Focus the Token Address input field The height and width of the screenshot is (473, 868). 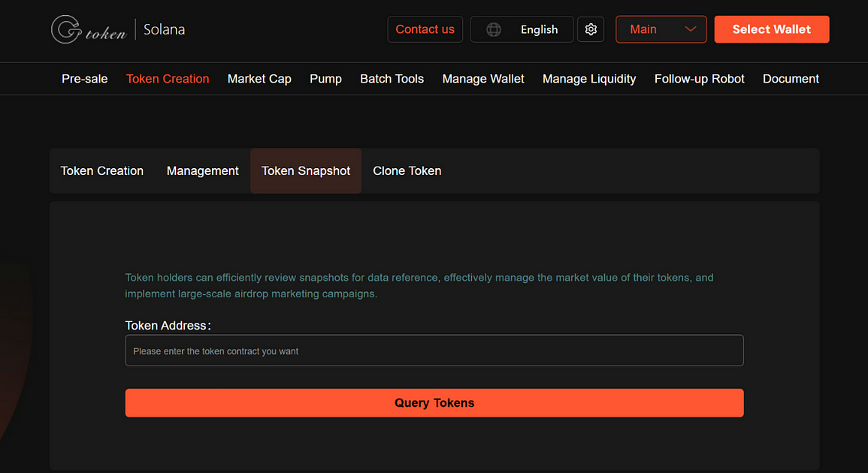[434, 351]
